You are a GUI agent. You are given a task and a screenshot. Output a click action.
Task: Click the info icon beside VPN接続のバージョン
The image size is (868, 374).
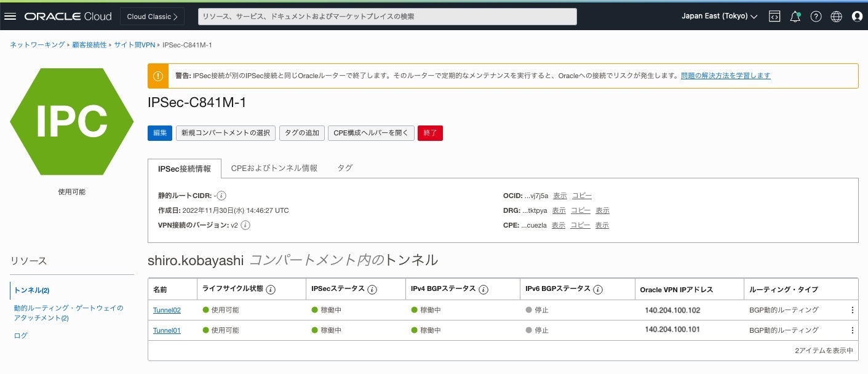(x=245, y=225)
